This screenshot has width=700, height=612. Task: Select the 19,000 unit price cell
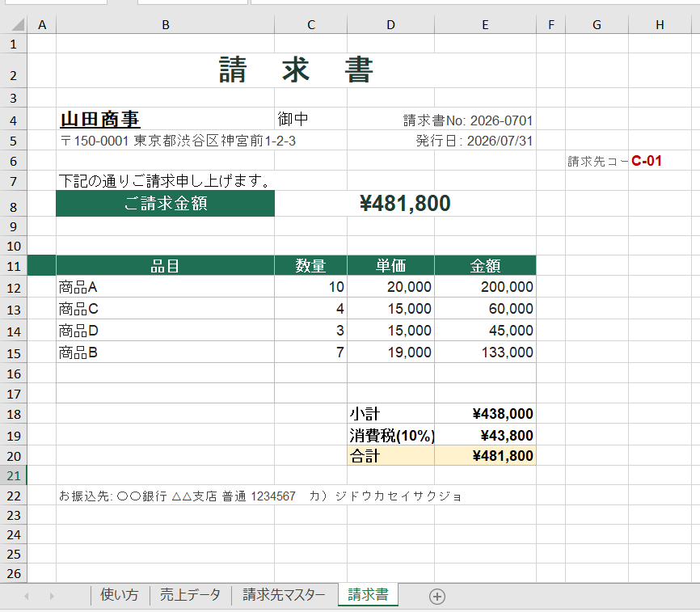pos(390,352)
